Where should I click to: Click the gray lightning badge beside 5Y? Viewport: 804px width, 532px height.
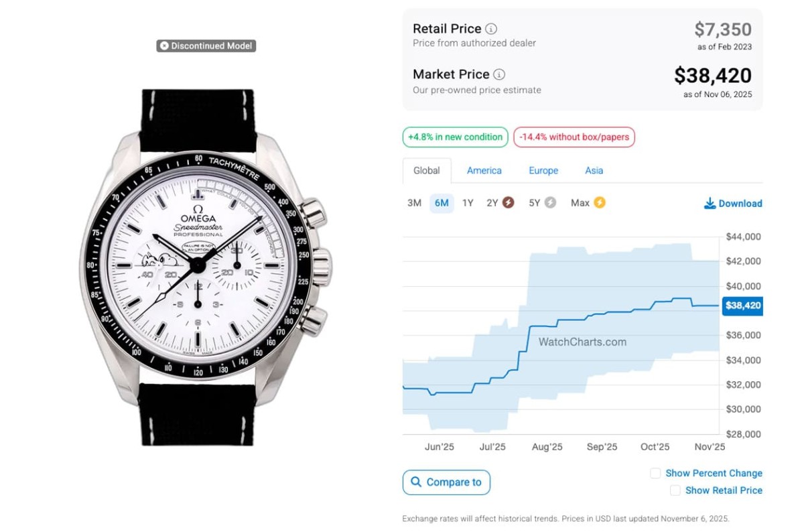[x=550, y=202]
